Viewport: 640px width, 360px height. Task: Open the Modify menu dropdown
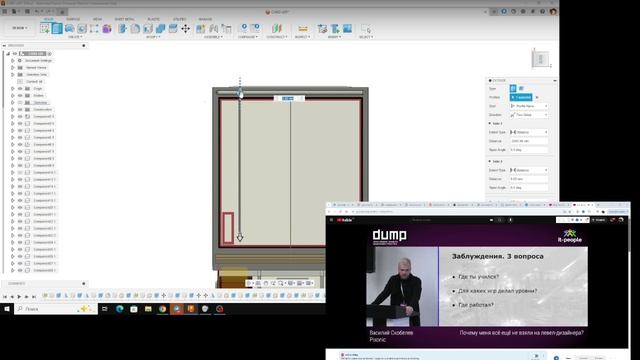(153, 37)
